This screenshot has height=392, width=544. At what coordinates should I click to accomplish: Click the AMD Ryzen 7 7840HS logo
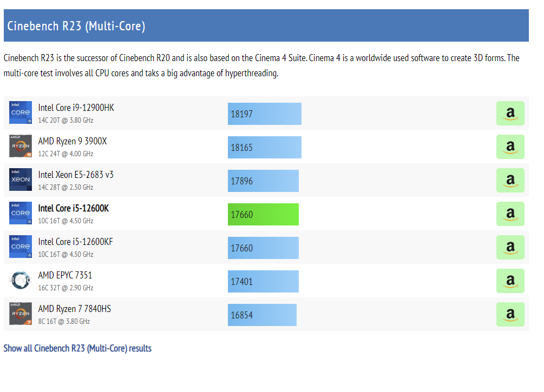(x=21, y=314)
